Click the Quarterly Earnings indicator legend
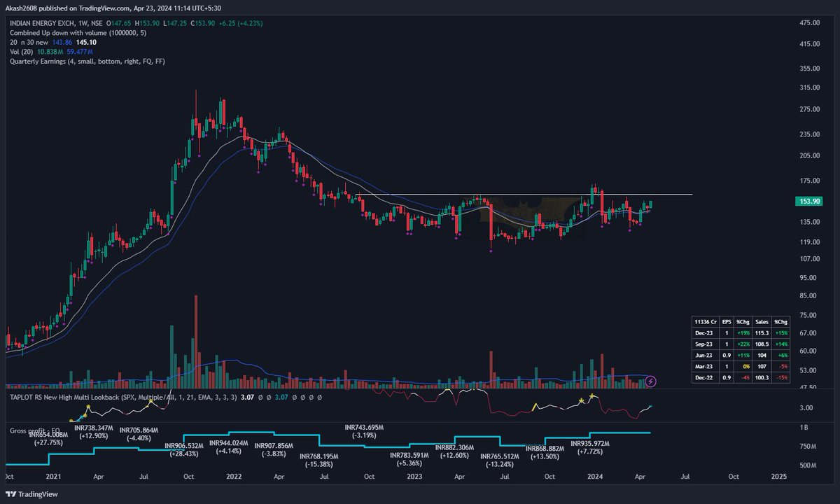 click(87, 62)
